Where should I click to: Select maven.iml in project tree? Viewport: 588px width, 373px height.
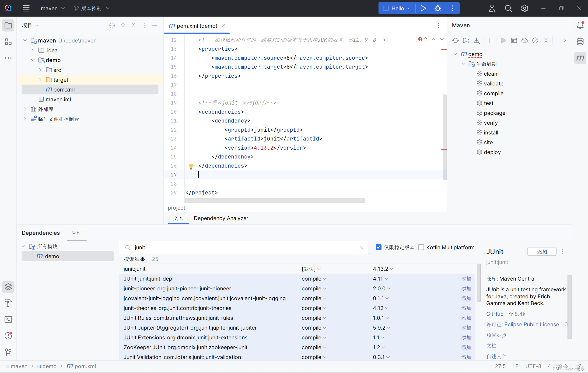pos(58,99)
